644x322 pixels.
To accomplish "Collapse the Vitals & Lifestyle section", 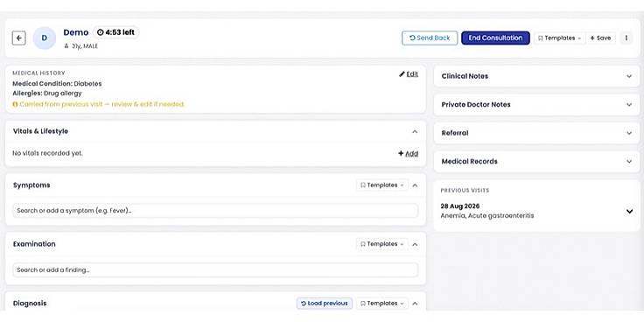I will 415,132.
